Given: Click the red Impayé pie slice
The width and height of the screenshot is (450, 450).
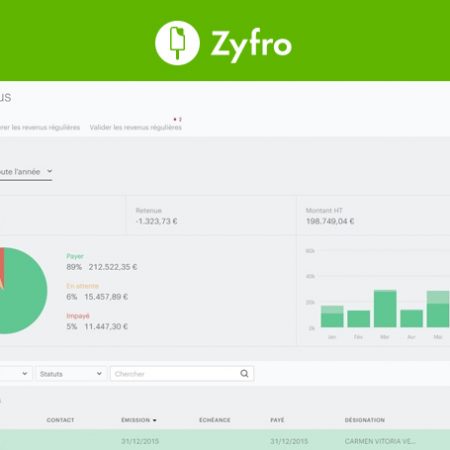Looking at the screenshot, I should coord(2,263).
